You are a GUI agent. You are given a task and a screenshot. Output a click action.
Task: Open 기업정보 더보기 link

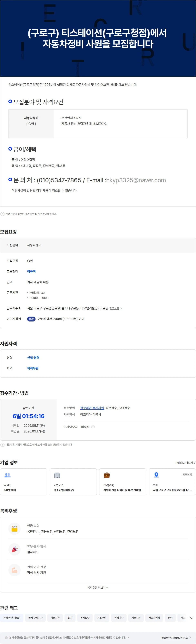tap(185, 463)
